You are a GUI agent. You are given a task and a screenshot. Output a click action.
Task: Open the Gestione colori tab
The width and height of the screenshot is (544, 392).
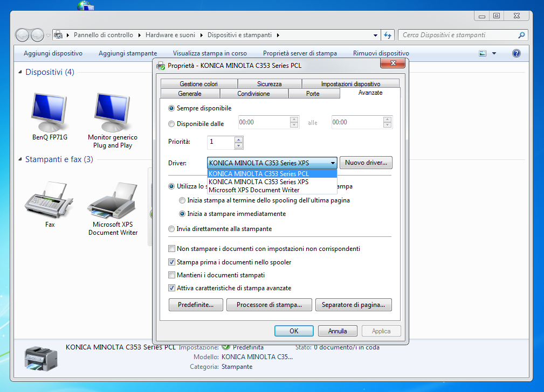point(198,84)
